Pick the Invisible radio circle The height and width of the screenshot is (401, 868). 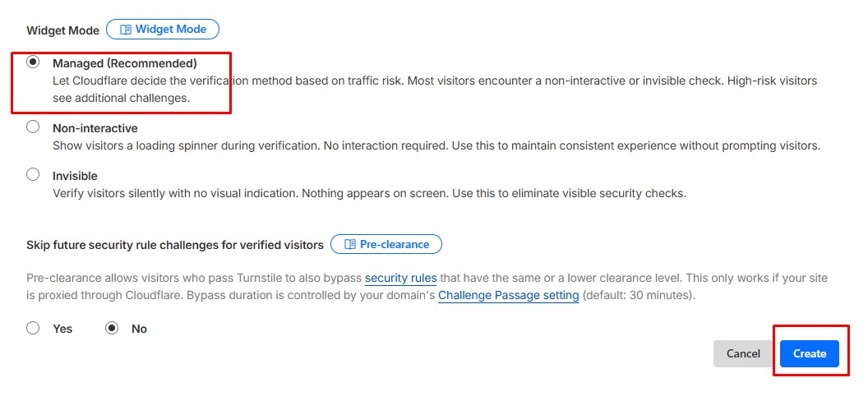[x=33, y=175]
